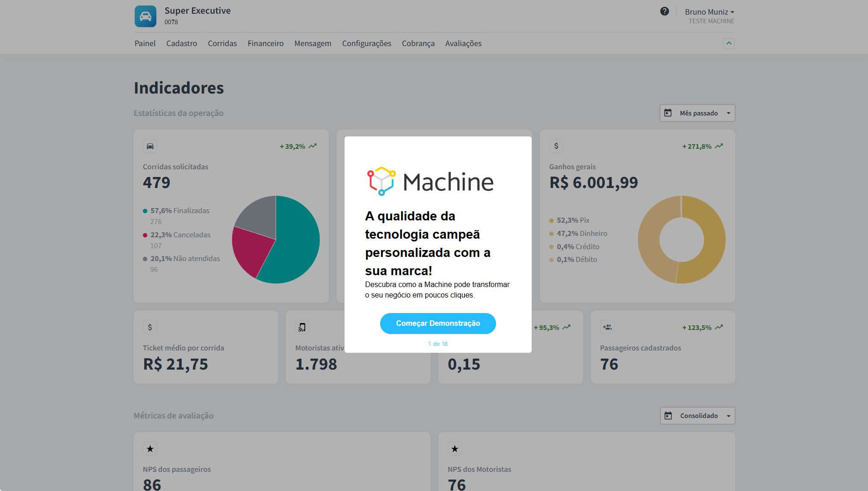The width and height of the screenshot is (868, 491).
Task: Click the people icon on Passageiros cadastrados card
Action: coord(607,327)
